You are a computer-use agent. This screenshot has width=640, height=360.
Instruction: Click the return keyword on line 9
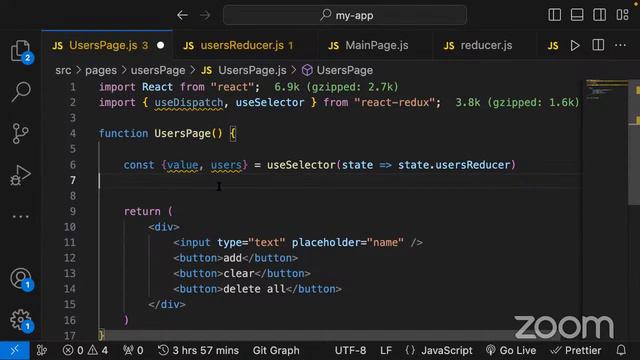point(142,211)
